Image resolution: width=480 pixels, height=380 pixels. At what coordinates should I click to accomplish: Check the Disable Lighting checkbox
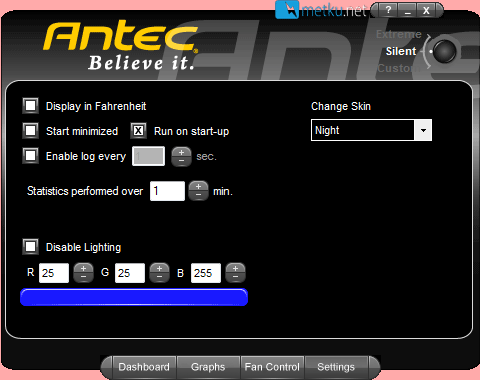[x=31, y=247]
